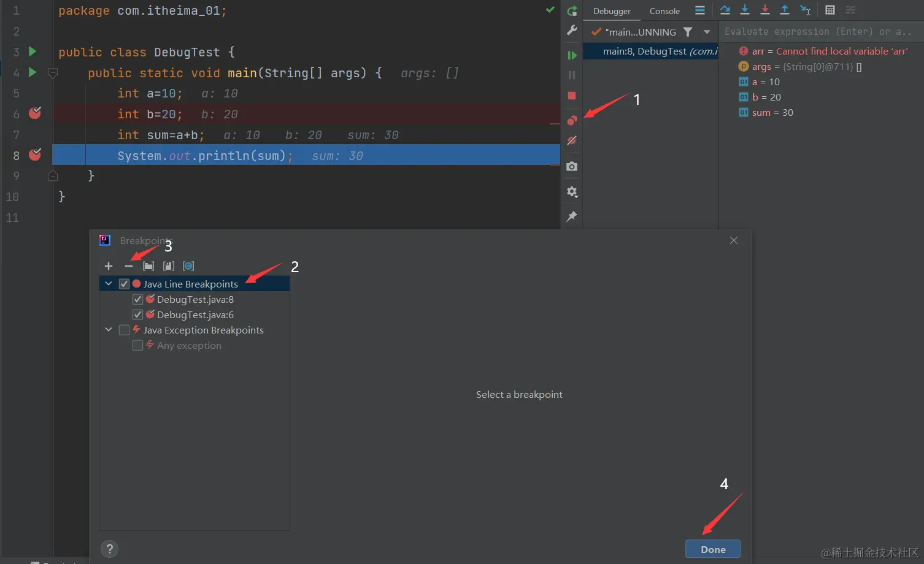Remove breakpoint with minus icon
This screenshot has height=564, width=924.
[129, 266]
